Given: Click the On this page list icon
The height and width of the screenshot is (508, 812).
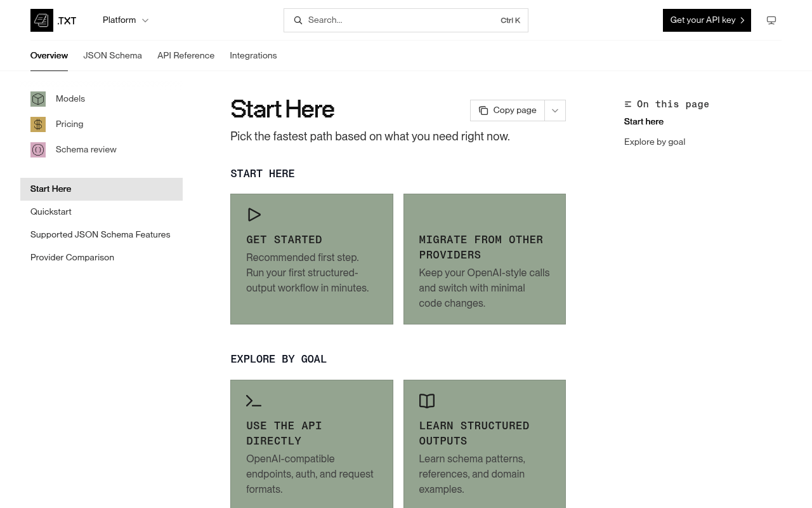Looking at the screenshot, I should tap(628, 104).
